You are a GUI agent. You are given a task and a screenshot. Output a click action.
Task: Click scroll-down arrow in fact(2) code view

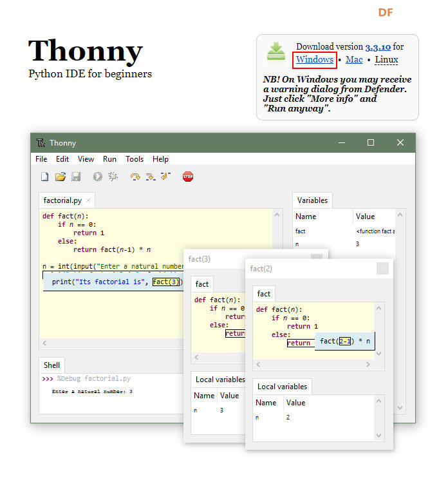point(378,354)
